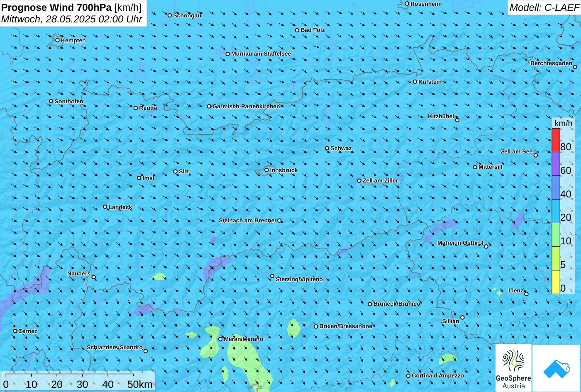Click the "Brixen/Bressanone" label
581x392 pixels.
(346, 326)
